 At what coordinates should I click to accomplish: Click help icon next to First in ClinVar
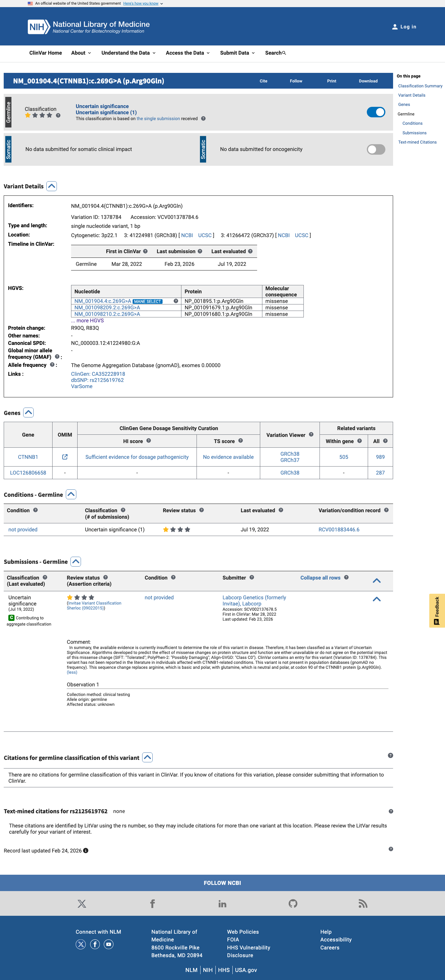coord(146,251)
